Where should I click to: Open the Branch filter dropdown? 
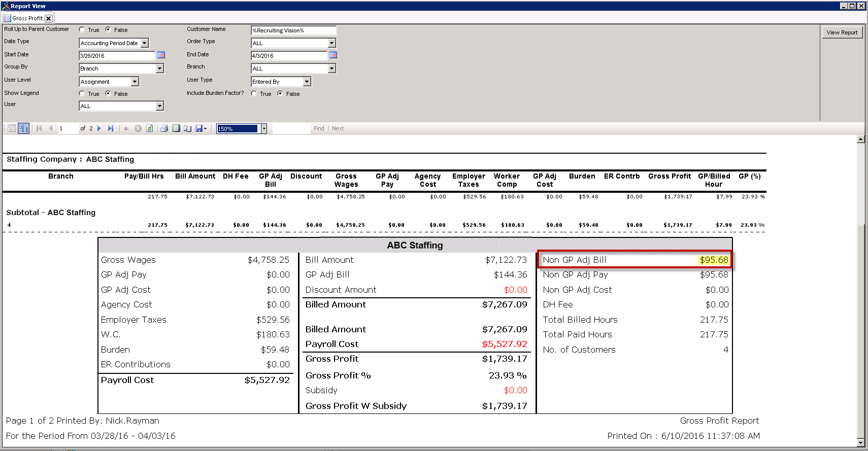pos(332,68)
